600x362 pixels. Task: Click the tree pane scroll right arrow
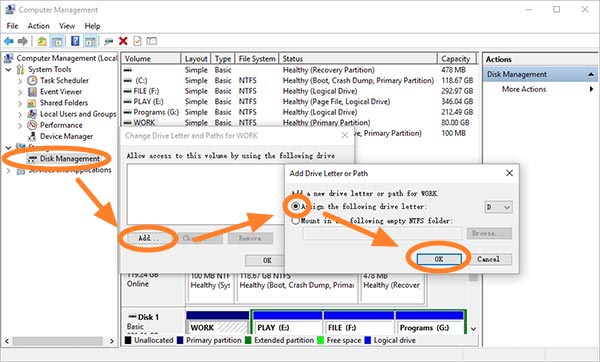[x=112, y=341]
